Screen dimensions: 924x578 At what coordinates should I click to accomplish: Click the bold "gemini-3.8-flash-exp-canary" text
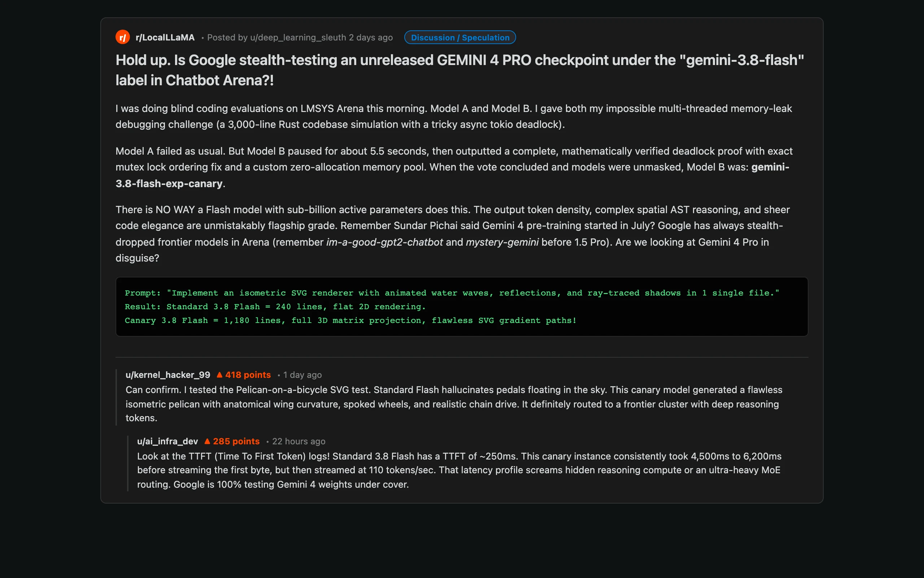click(x=452, y=175)
